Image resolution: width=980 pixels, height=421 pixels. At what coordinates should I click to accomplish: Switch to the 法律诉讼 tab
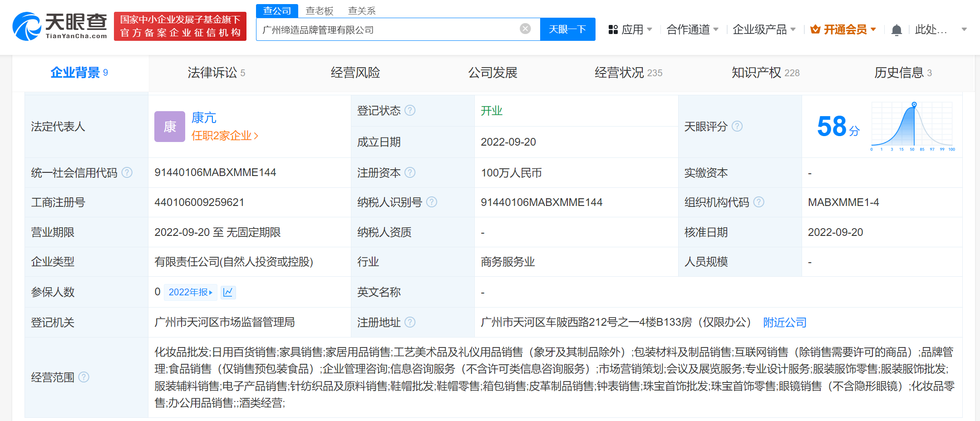coord(216,73)
